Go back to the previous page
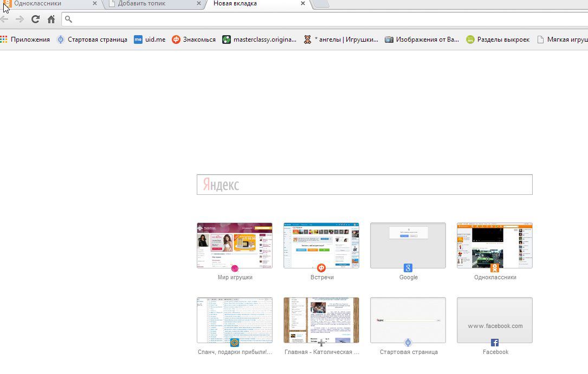 (x=4, y=19)
